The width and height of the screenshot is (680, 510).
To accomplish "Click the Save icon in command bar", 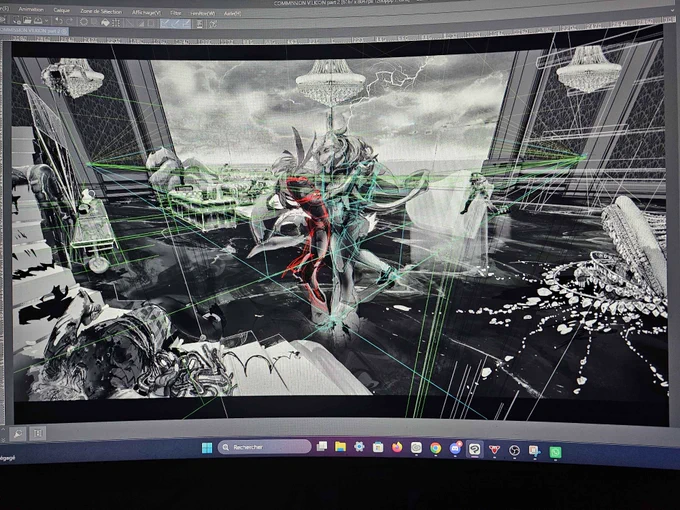I will (x=38, y=20).
